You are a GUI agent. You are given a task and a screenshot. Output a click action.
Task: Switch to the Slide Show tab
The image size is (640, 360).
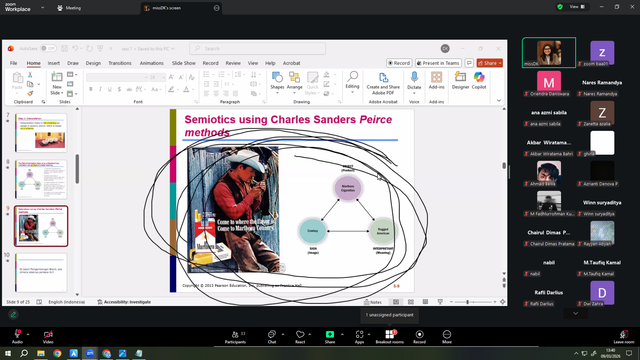184,63
